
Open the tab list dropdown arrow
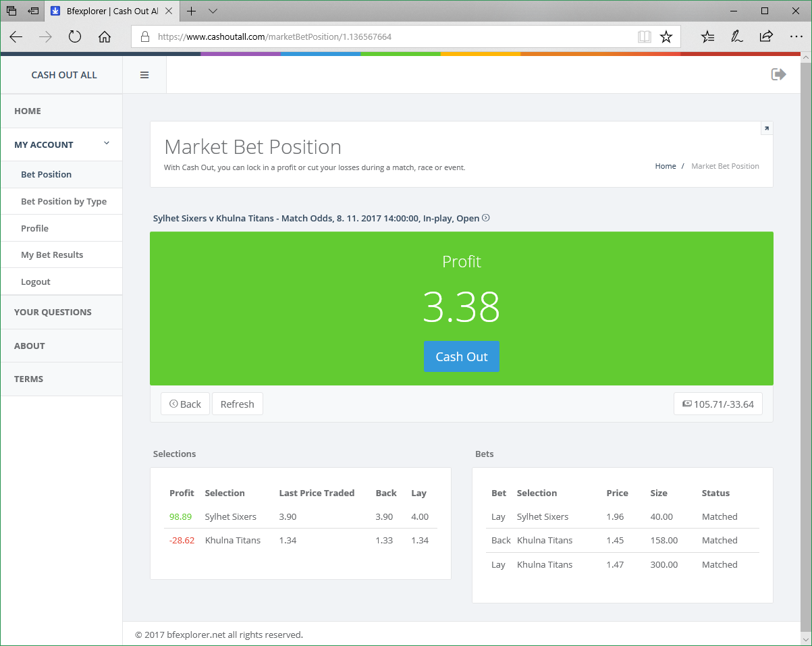[x=213, y=11]
